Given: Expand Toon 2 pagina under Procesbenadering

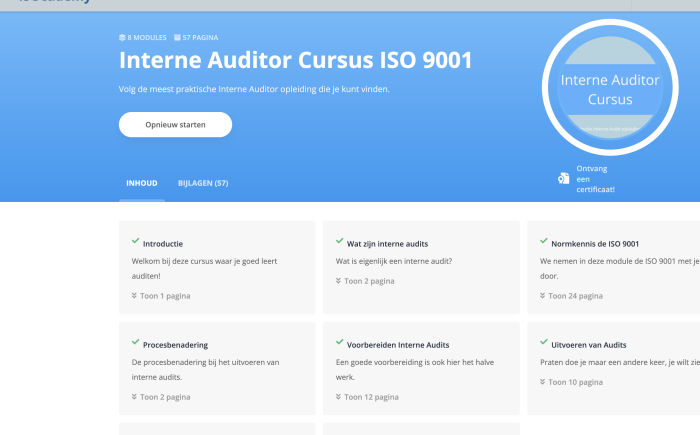Looking at the screenshot, I should click(161, 397).
